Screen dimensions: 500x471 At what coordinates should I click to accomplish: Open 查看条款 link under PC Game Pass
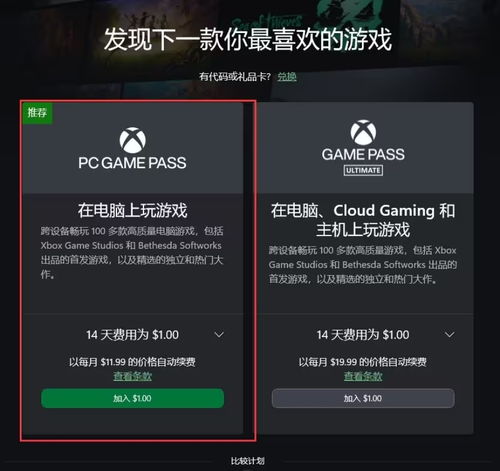(132, 376)
